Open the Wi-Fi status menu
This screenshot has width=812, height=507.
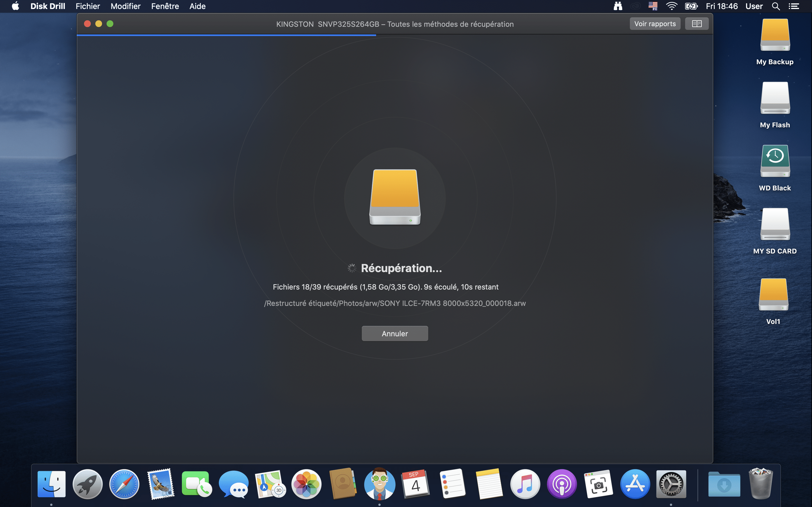(671, 6)
